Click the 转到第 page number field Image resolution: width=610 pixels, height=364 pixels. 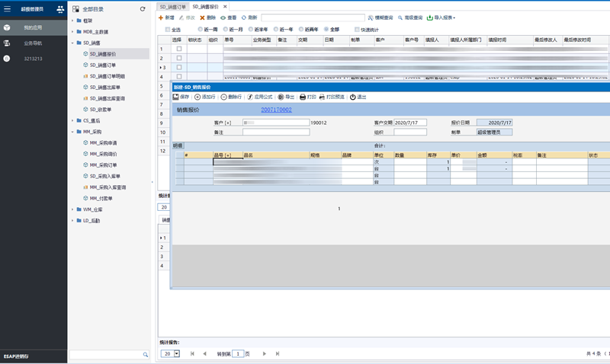click(238, 353)
